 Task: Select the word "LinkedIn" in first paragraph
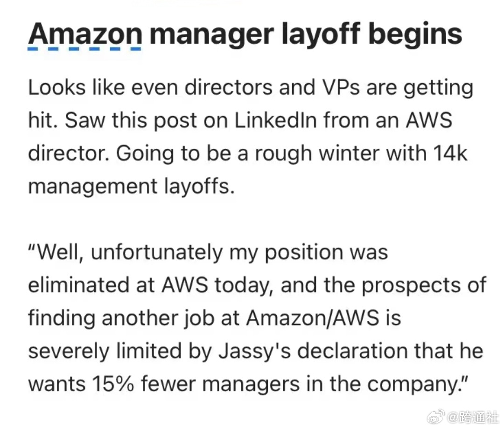coord(276,120)
